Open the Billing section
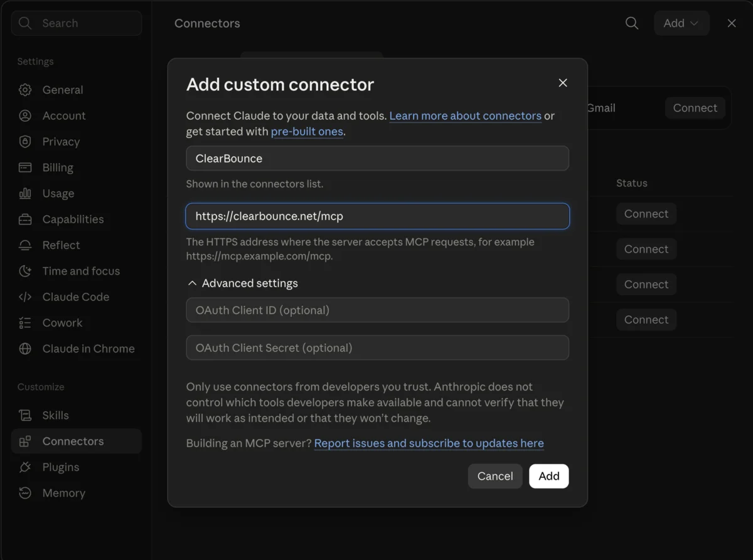The image size is (753, 560). 77,167
